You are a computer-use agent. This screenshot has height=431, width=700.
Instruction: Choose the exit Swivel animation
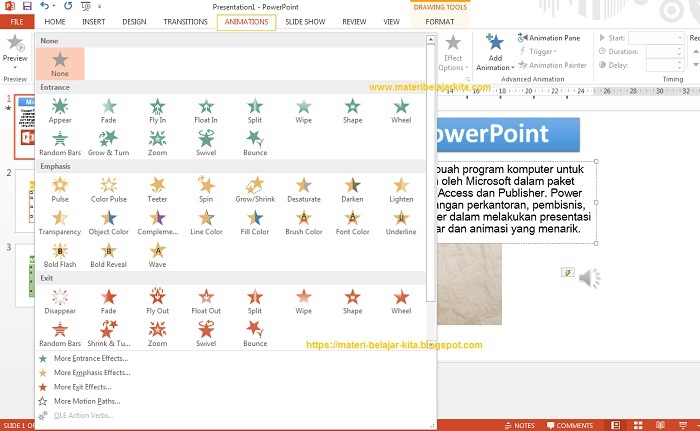pos(206,335)
